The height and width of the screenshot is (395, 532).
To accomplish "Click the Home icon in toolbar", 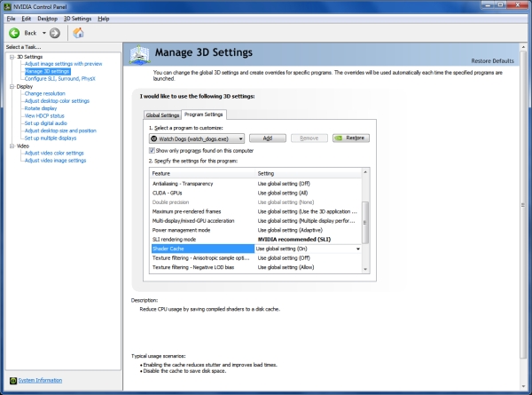I will coord(78,33).
